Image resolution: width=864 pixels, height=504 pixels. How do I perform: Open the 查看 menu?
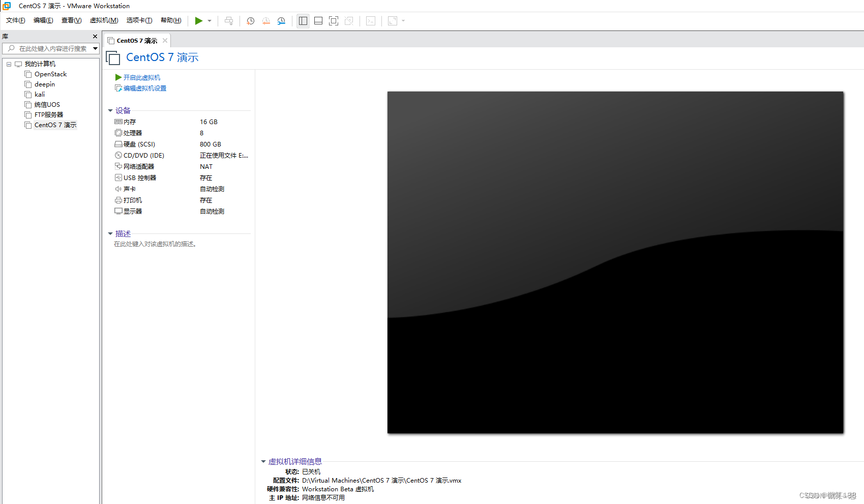pyautogui.click(x=71, y=20)
